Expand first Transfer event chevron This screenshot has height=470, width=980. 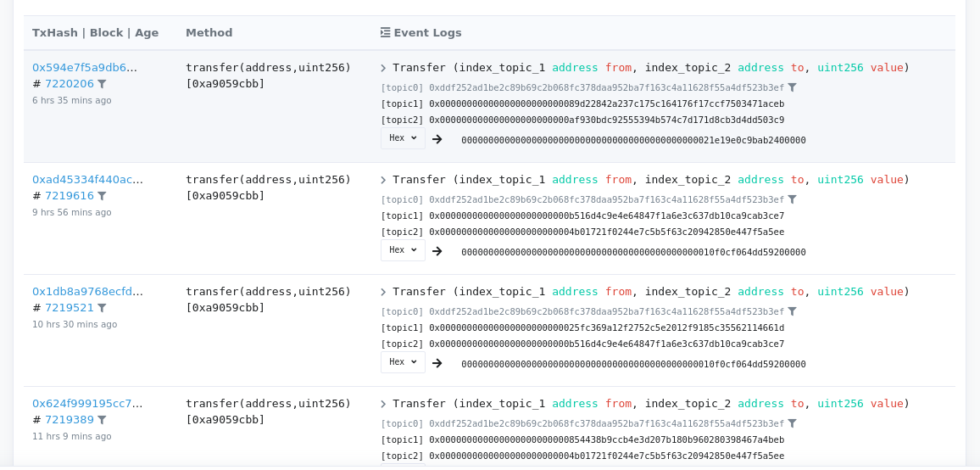pyautogui.click(x=384, y=68)
